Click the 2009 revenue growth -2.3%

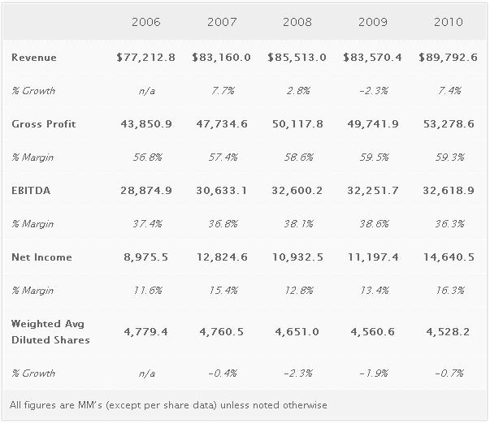pos(373,91)
